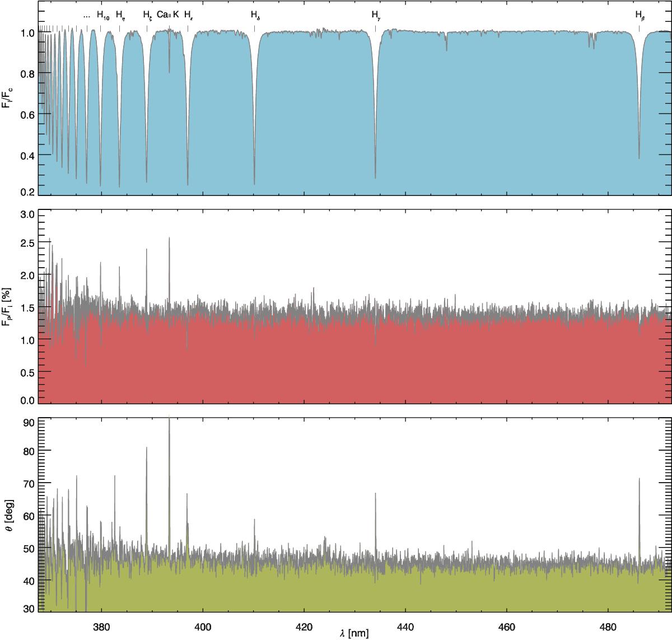Image resolution: width=672 pixels, height=640 pixels.
Task: Click the H10 line label
Action: [x=103, y=16]
